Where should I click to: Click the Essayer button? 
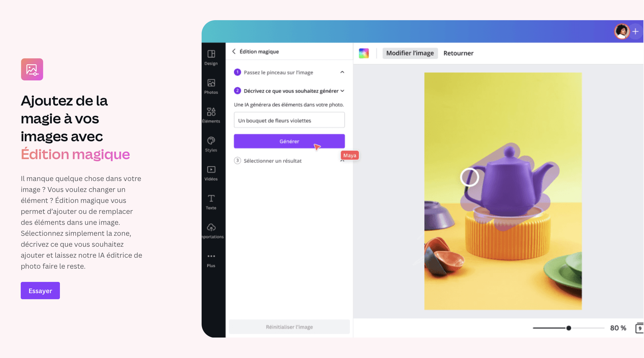point(40,291)
